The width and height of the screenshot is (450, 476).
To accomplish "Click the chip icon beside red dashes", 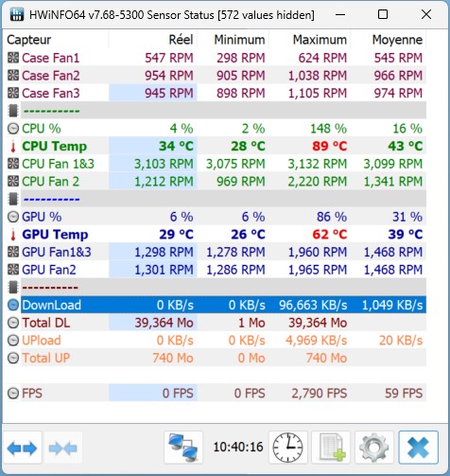I will tap(13, 288).
